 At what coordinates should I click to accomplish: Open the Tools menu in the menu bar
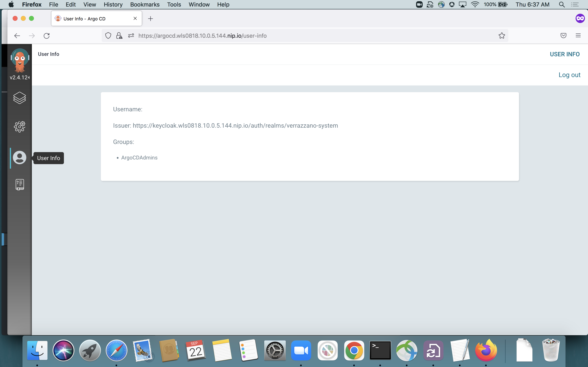tap(174, 4)
